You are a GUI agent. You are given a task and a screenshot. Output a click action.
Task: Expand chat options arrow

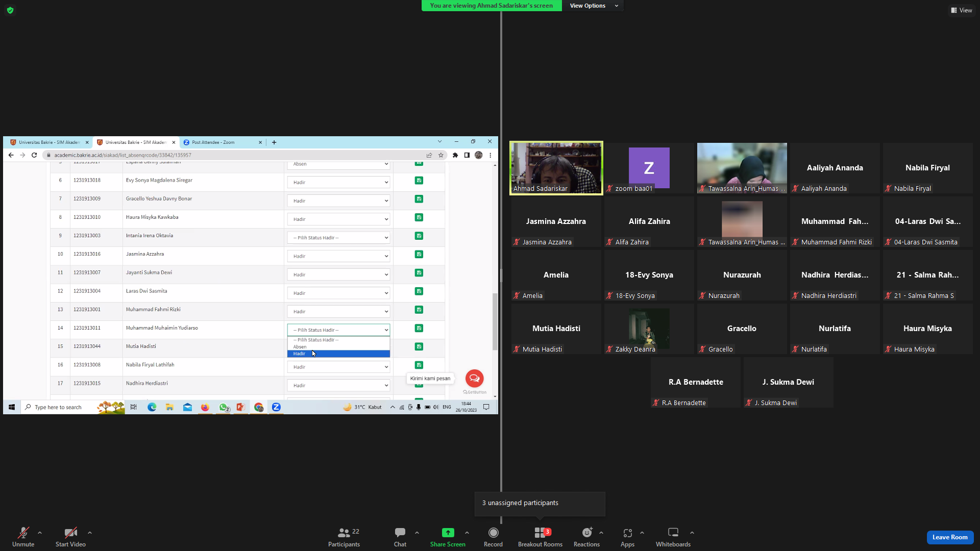pyautogui.click(x=417, y=533)
